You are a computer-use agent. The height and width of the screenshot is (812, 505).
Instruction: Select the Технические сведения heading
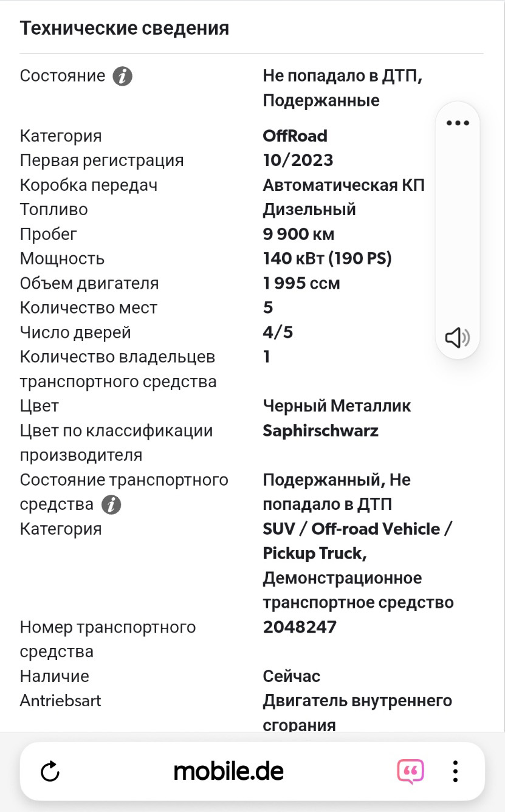[125, 28]
